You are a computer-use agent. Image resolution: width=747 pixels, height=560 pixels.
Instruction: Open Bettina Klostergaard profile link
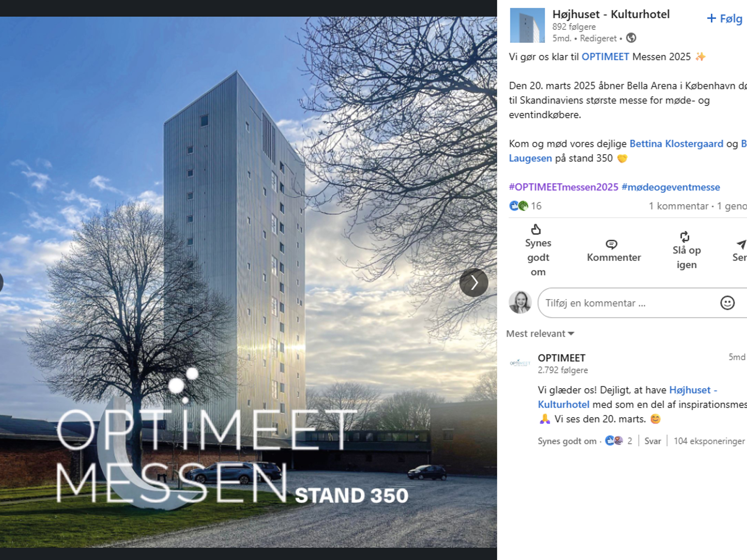(x=676, y=144)
